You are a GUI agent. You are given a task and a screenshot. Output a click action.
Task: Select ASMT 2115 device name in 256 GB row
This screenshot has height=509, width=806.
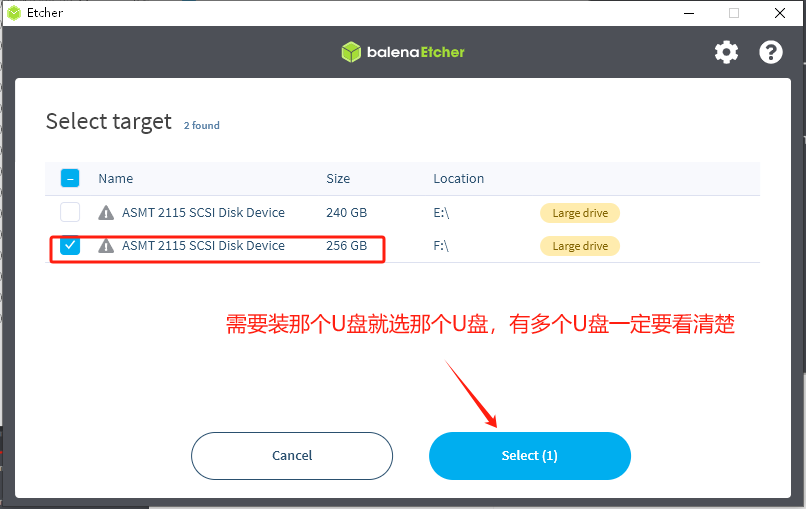point(203,246)
